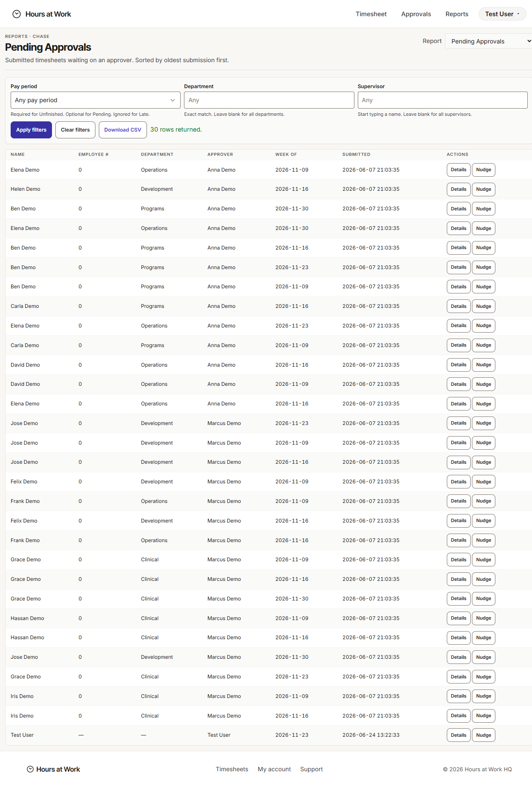Click the Helen Demo name cell
532x787 pixels.
point(26,189)
